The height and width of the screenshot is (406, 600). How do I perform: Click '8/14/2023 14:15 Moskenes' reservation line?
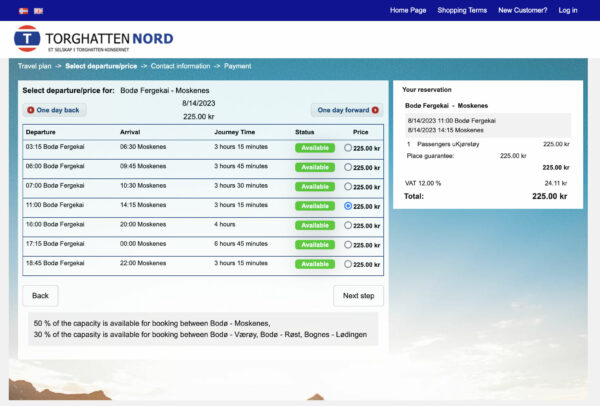(446, 130)
